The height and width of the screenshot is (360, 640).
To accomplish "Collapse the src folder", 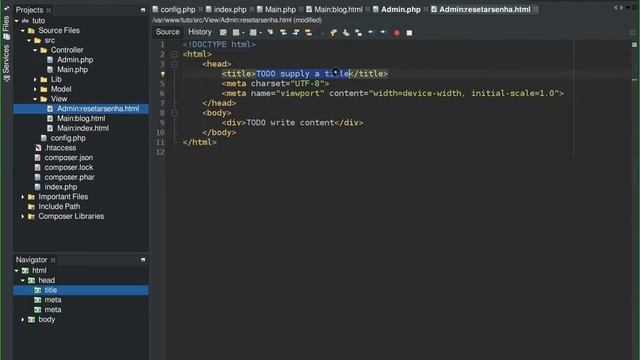I will pos(29,40).
